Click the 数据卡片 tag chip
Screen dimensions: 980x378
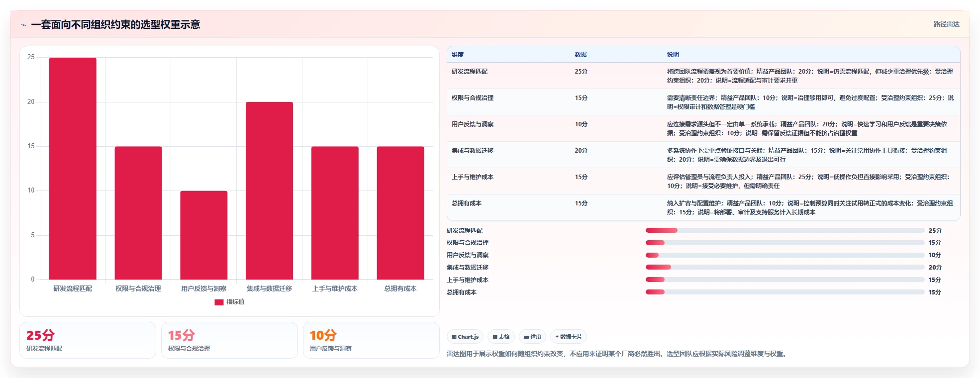569,337
